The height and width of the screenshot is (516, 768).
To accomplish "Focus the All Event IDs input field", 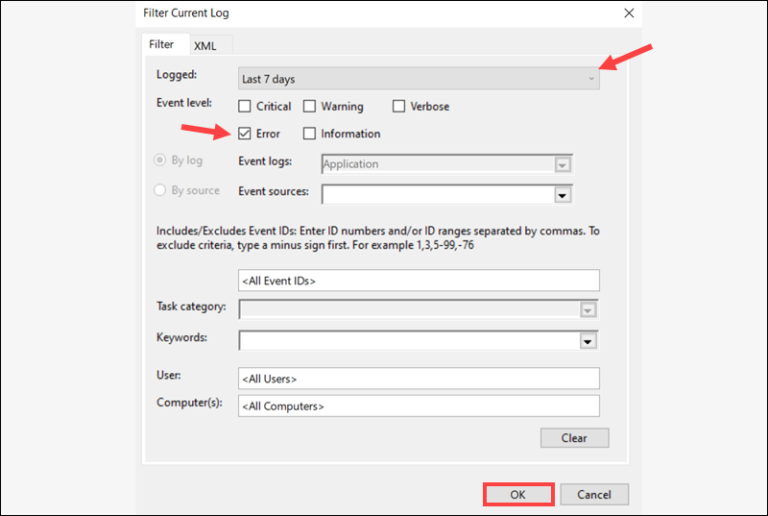I will pyautogui.click(x=419, y=281).
